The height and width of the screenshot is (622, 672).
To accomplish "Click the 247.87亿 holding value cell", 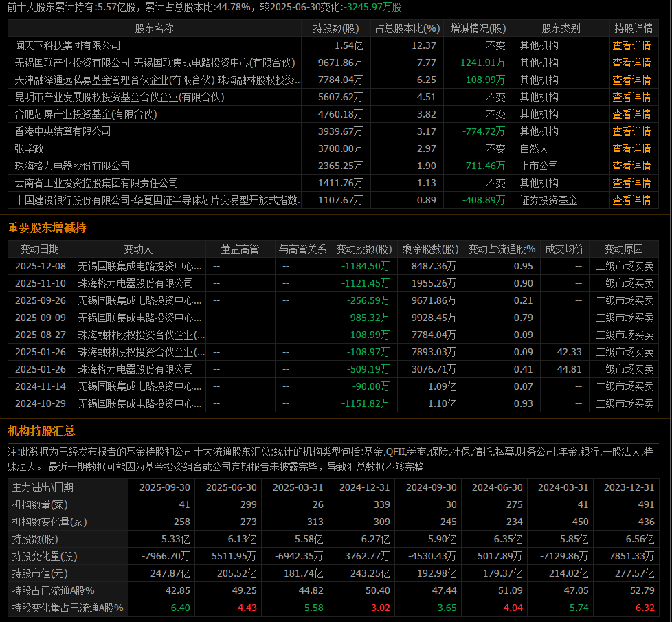I will coord(170,573).
